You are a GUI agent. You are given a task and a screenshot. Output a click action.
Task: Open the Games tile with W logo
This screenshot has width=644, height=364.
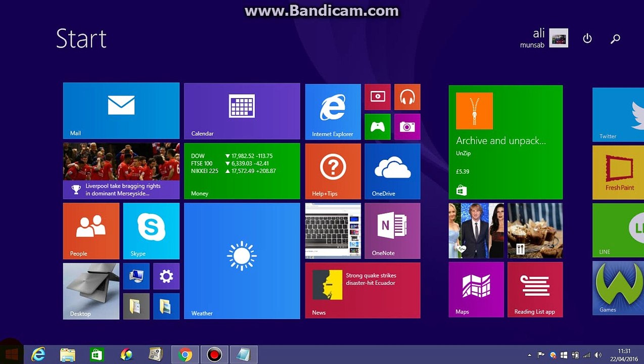pyautogui.click(x=618, y=288)
